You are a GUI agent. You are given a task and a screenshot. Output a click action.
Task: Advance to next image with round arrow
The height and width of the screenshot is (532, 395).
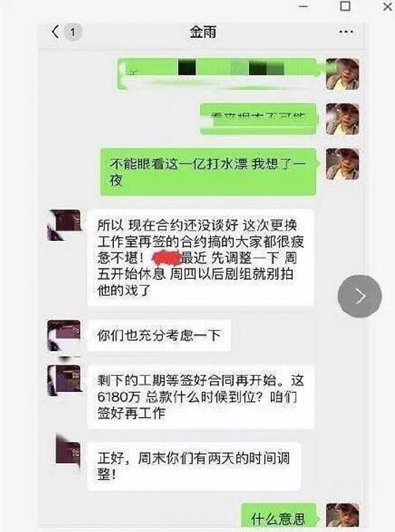(360, 296)
